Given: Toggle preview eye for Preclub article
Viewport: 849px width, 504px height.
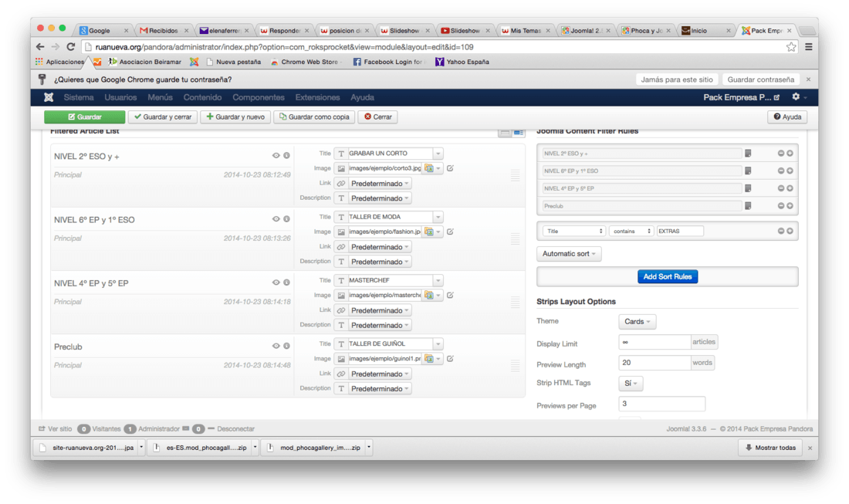Looking at the screenshot, I should [x=276, y=345].
